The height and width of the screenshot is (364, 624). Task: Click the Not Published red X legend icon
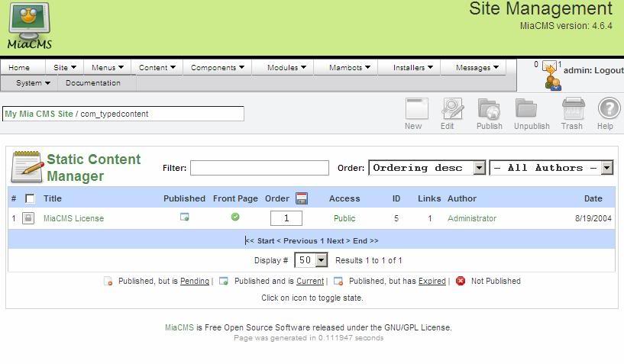pos(461,281)
